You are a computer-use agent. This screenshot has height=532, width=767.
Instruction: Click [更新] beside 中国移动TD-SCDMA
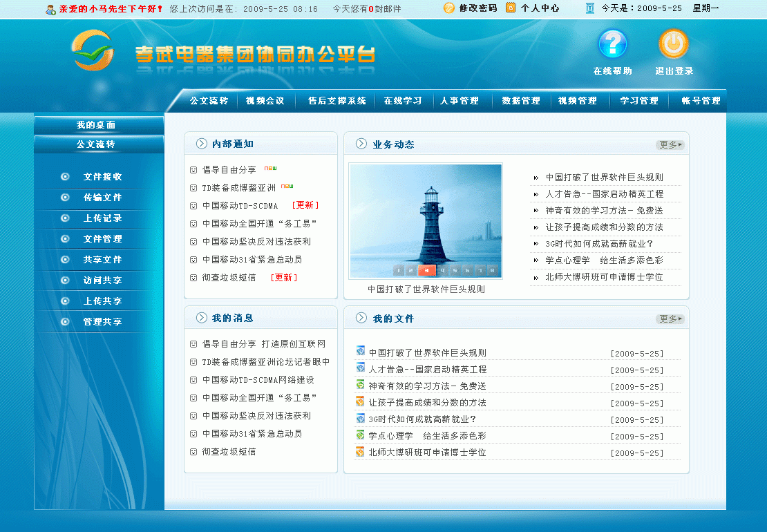[x=305, y=205]
